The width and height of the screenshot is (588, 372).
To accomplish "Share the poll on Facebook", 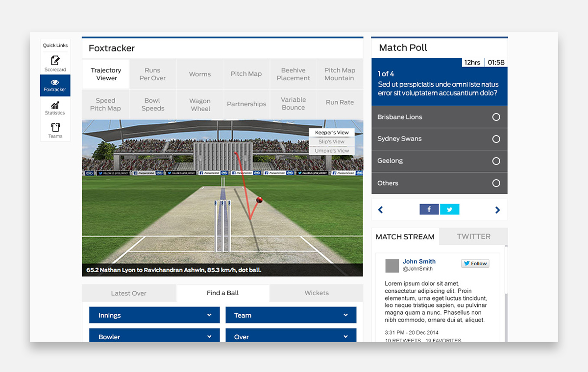I will pos(429,209).
